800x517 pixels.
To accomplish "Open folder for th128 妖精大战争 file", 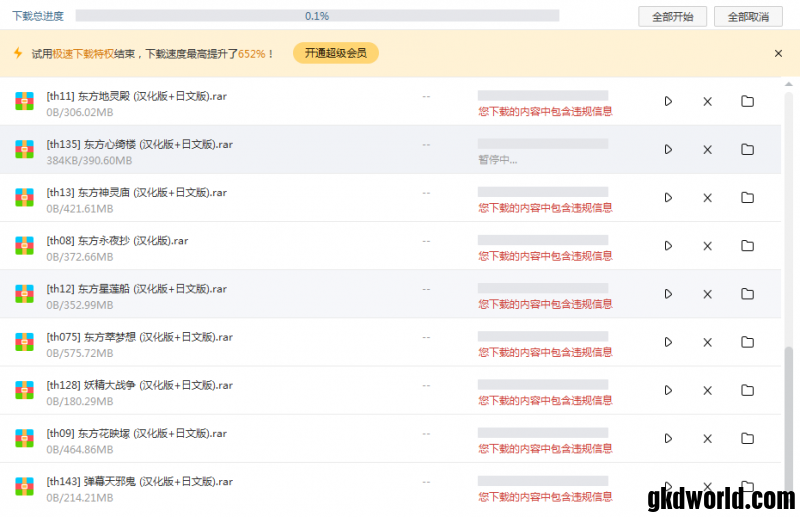I will (x=747, y=390).
